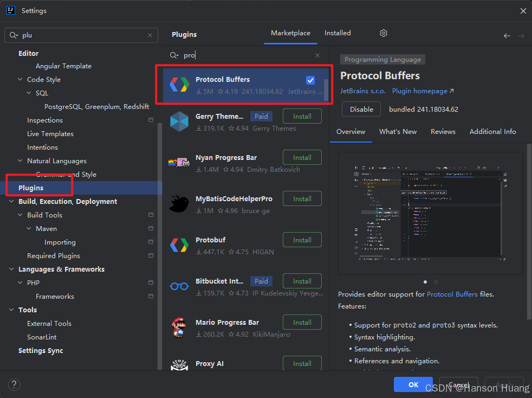Show the second screenshot carousel dot
The width and height of the screenshot is (532, 398).
[x=436, y=282]
